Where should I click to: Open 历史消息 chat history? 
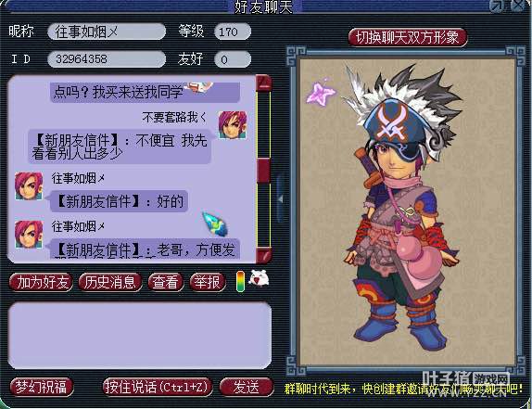coord(110,282)
